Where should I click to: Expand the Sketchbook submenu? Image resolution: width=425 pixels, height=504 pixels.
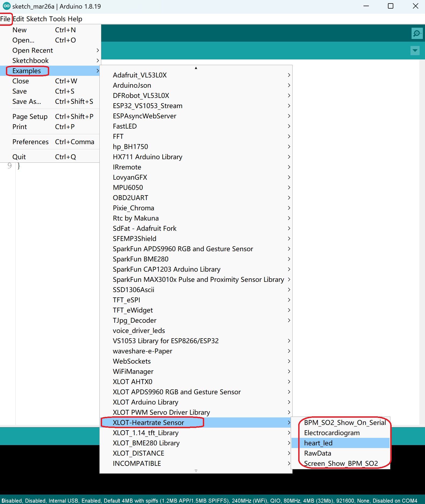(x=50, y=61)
